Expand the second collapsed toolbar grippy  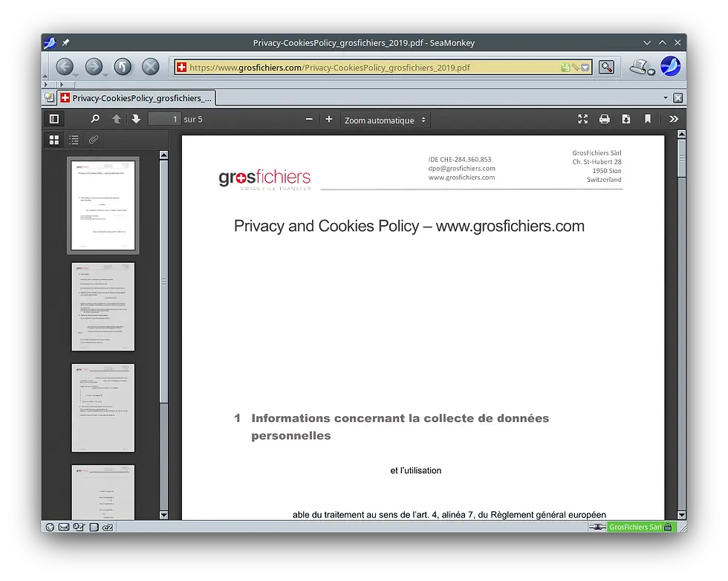[x=61, y=85]
